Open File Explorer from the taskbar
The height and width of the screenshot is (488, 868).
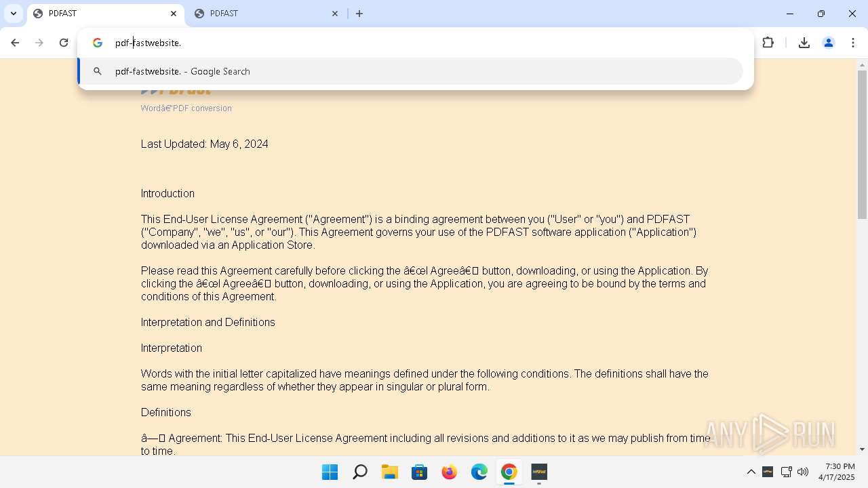(390, 472)
